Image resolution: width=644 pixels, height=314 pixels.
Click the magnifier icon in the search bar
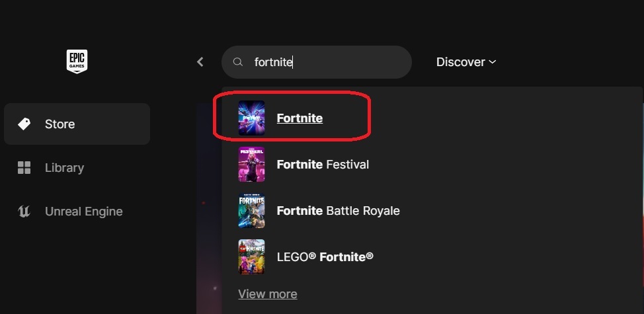(238, 62)
